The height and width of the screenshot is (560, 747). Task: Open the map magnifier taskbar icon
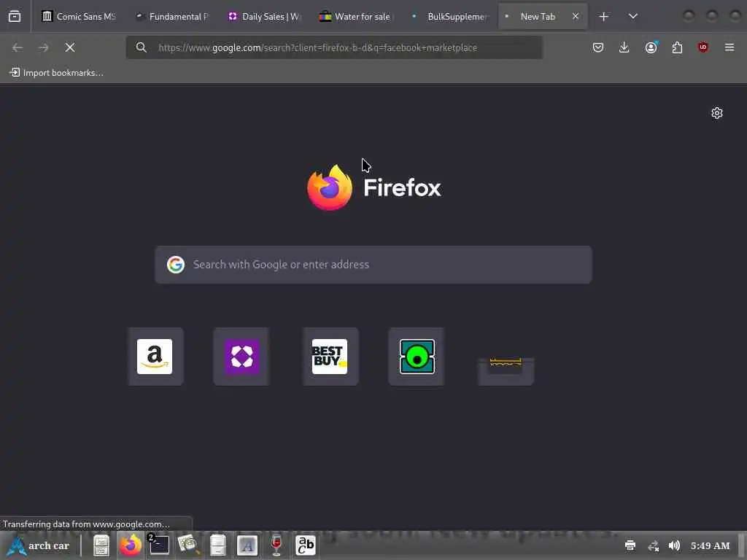coord(189,545)
